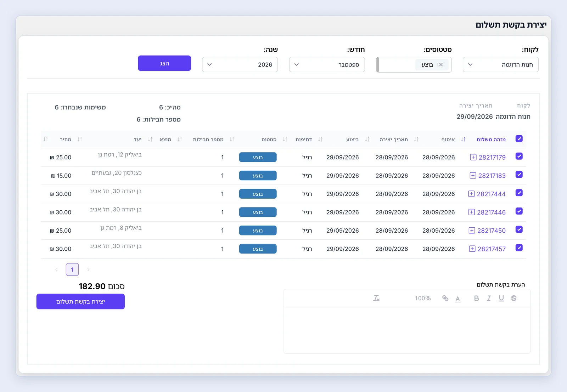The height and width of the screenshot is (392, 567).
Task: Sort table by יעד column
Action: coord(80,140)
